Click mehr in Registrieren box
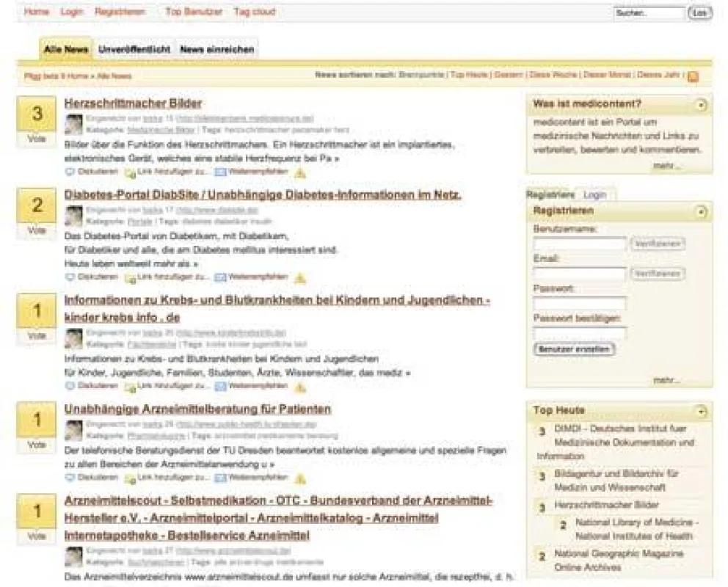Screen dimensions: 728x587 coord(666,380)
